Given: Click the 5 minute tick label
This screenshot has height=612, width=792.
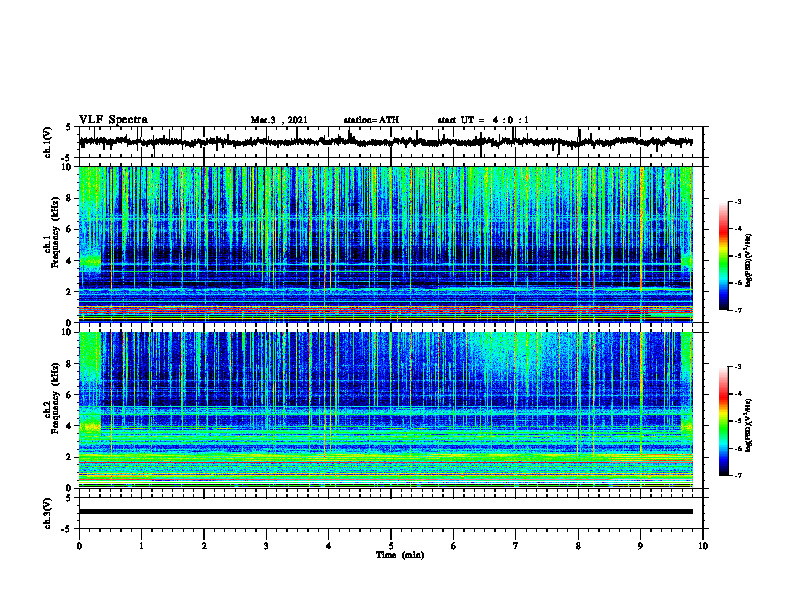Looking at the screenshot, I should [x=391, y=546].
